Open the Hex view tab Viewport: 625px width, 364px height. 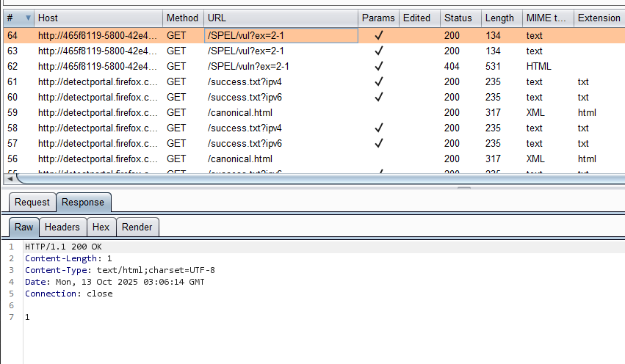101,227
